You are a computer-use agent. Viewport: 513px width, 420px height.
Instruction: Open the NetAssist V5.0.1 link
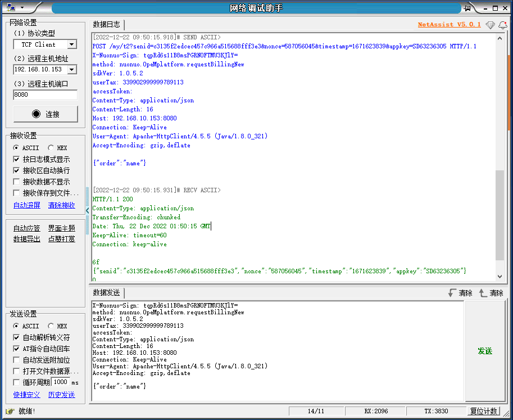tap(449, 25)
